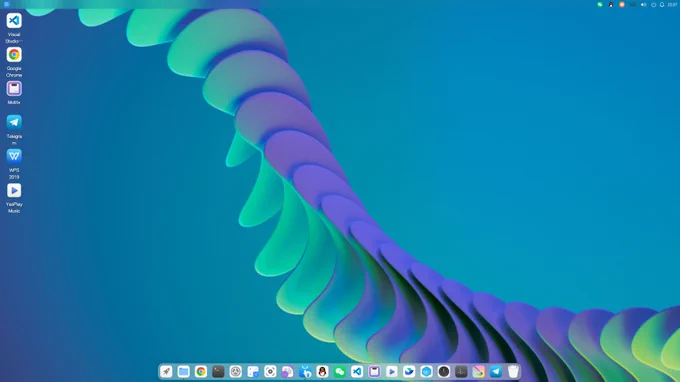Open the notification bell in top bar
Viewport: 680px width, 382px height.
(662, 5)
